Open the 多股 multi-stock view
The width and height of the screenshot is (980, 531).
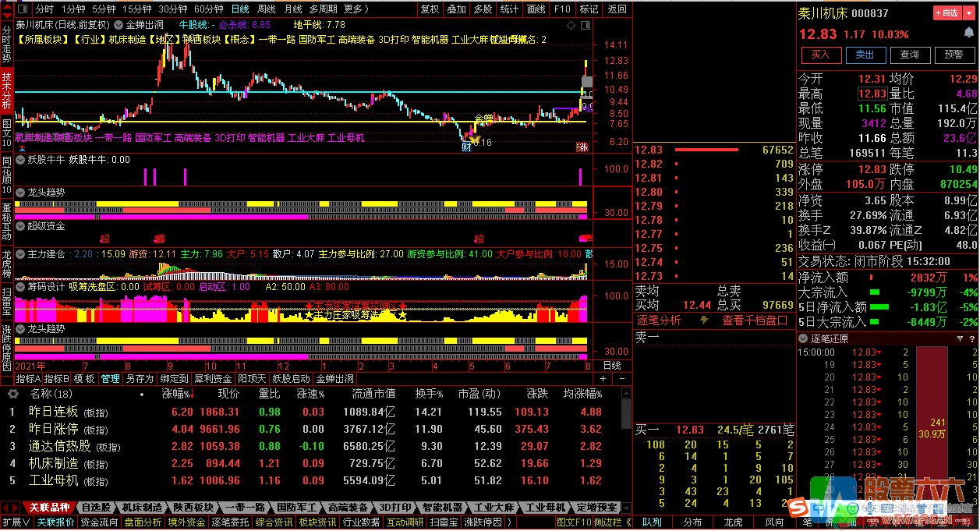click(483, 9)
